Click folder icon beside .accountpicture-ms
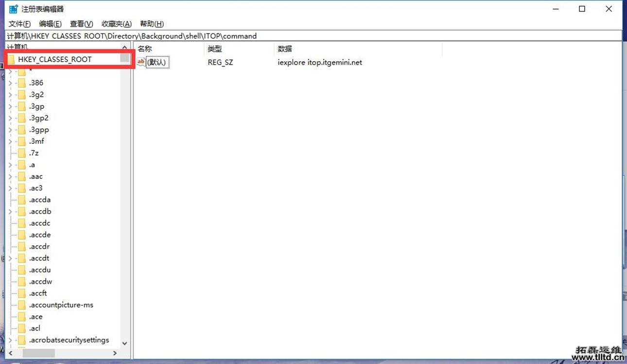Viewport: 627px width, 364px height. 21,305
